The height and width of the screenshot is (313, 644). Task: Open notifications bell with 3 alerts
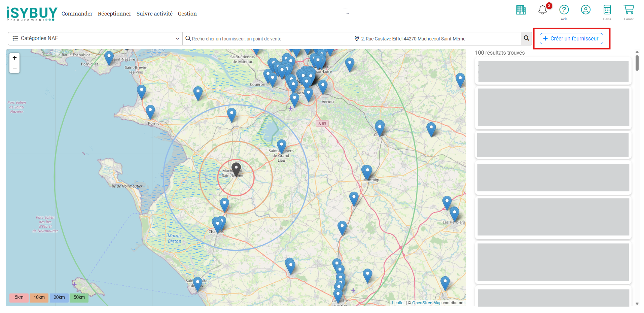click(542, 10)
